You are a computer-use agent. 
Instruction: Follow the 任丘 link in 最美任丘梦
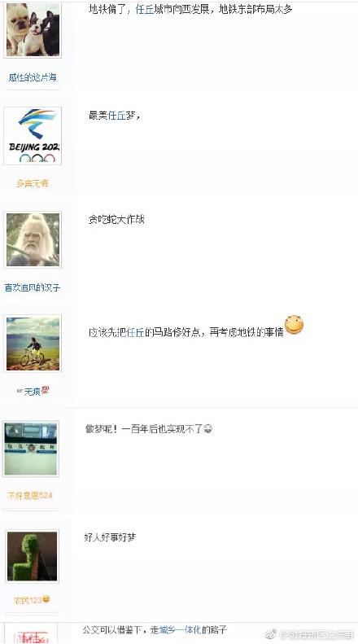pyautogui.click(x=116, y=116)
